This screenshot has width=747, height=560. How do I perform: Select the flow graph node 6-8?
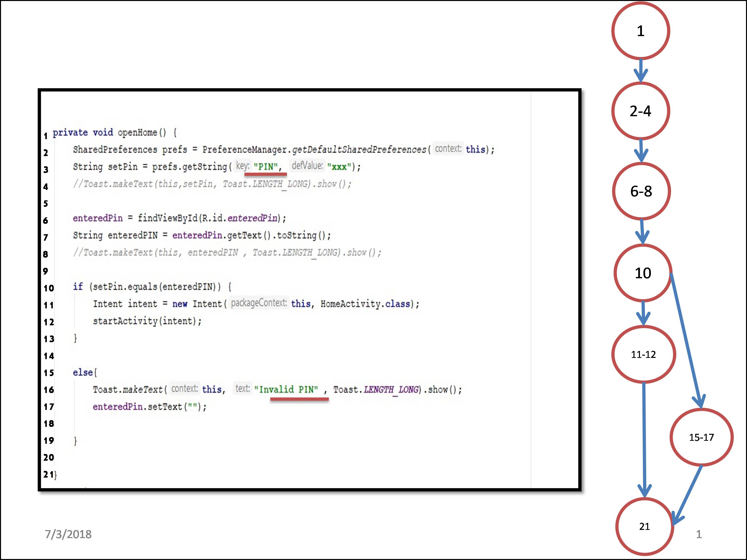(641, 191)
